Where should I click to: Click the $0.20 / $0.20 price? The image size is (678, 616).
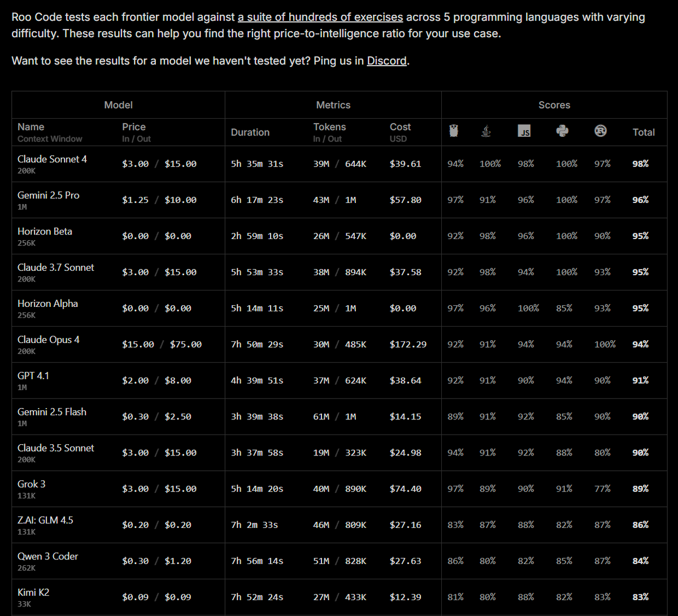(157, 525)
